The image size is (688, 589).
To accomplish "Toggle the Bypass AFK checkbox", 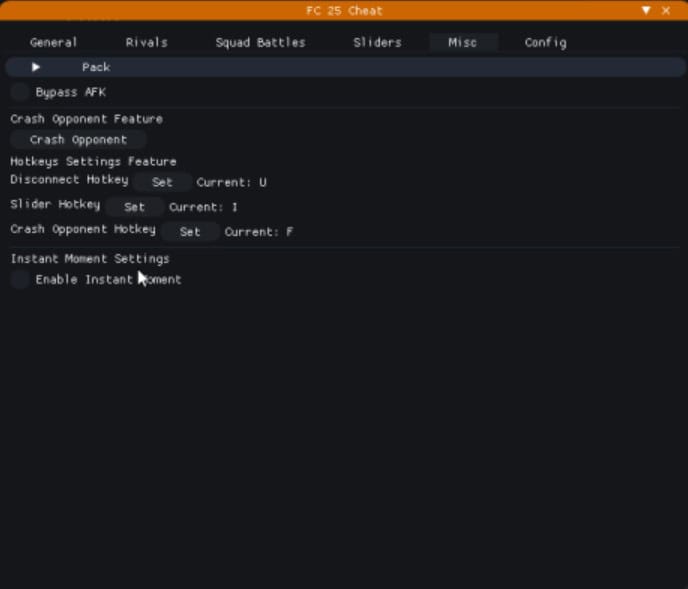I will click(x=20, y=92).
